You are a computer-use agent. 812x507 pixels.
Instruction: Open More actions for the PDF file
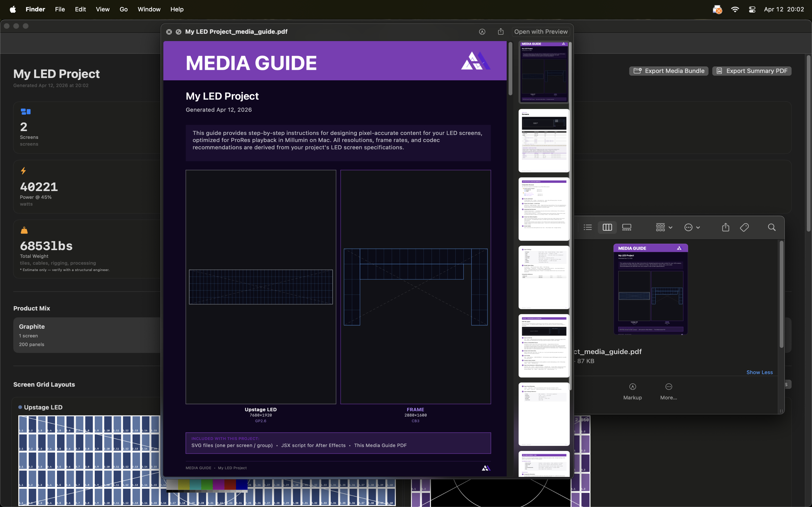tap(668, 391)
